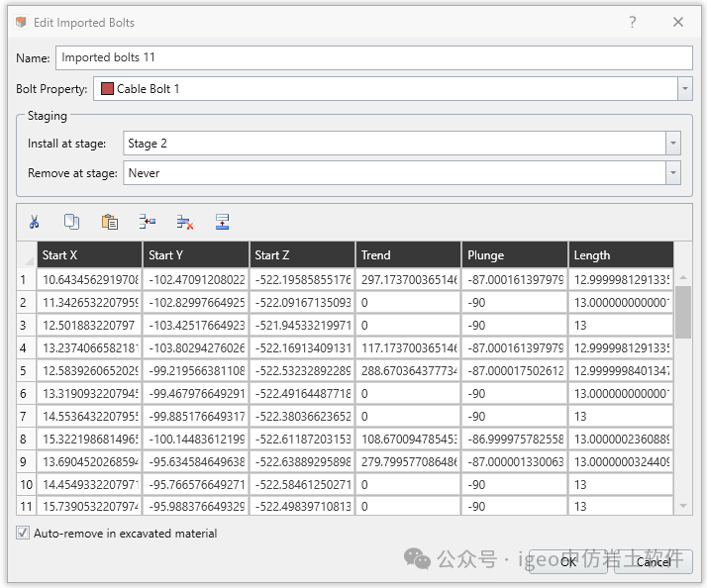The width and height of the screenshot is (707, 588).
Task: Click the app icon in title bar
Action: pyautogui.click(x=21, y=22)
